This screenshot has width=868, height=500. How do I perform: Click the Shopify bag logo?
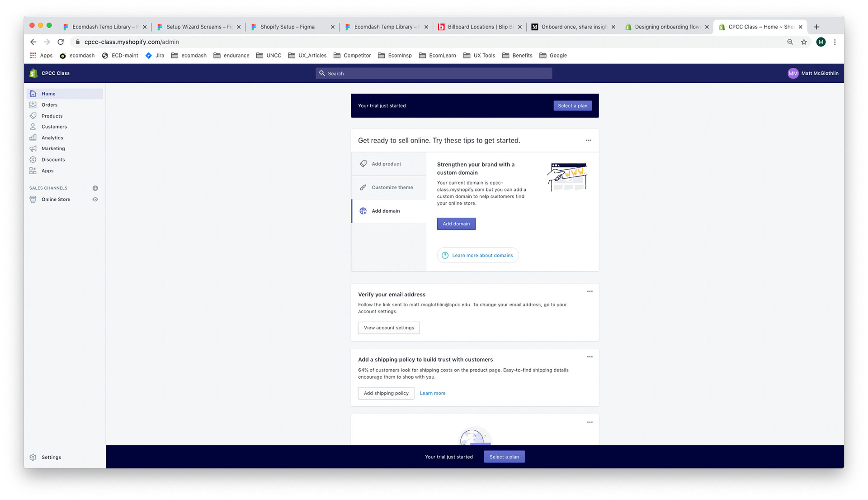(33, 73)
